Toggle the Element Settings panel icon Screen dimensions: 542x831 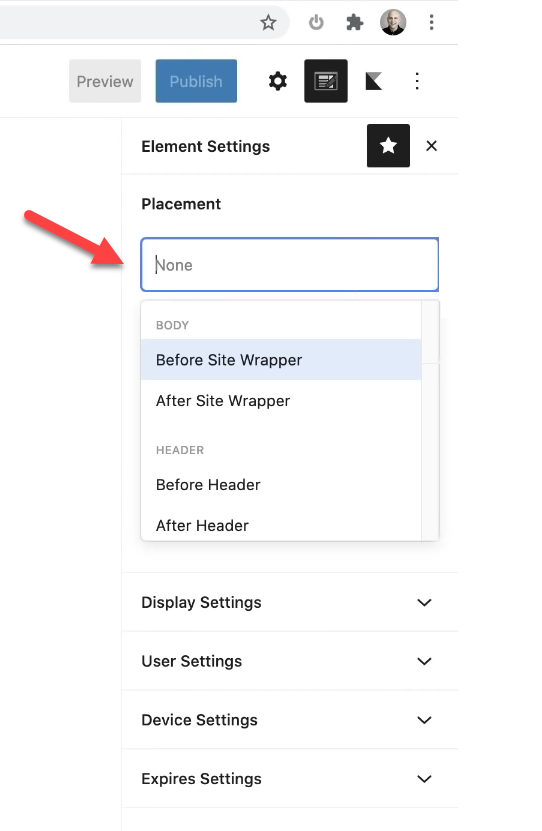(x=326, y=81)
